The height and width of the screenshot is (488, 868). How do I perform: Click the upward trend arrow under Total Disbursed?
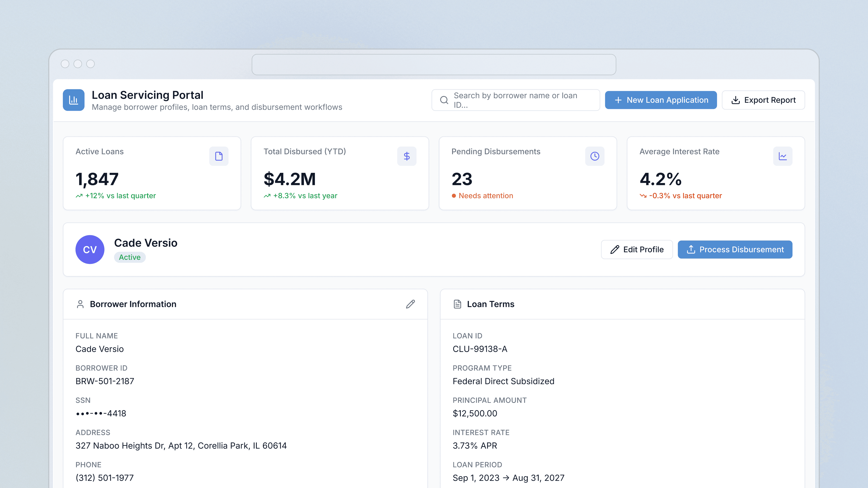click(x=267, y=196)
